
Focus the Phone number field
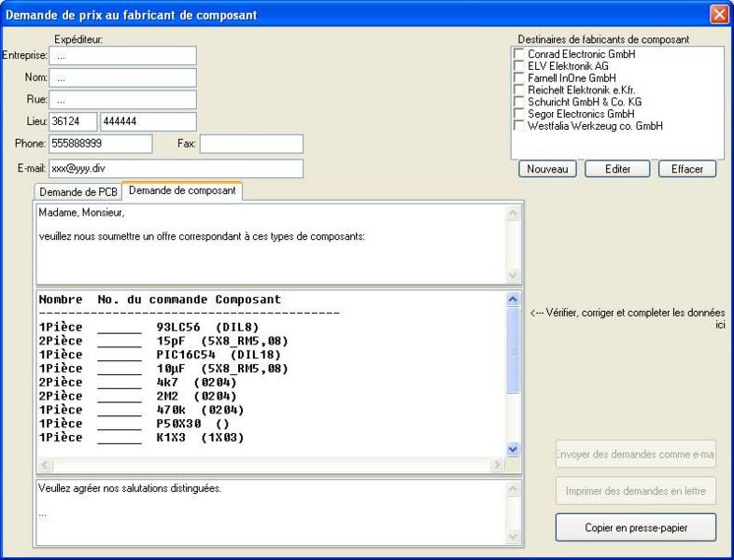(x=100, y=144)
